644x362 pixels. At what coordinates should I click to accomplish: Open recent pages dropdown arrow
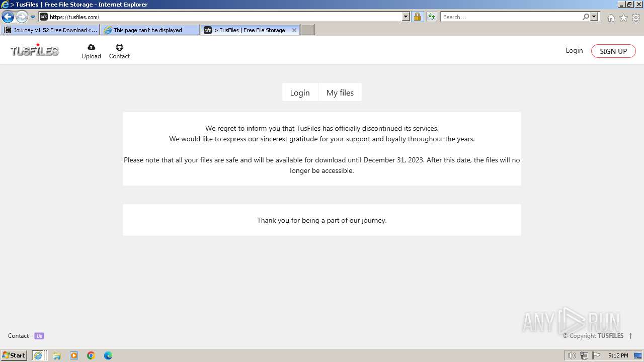[x=33, y=17]
